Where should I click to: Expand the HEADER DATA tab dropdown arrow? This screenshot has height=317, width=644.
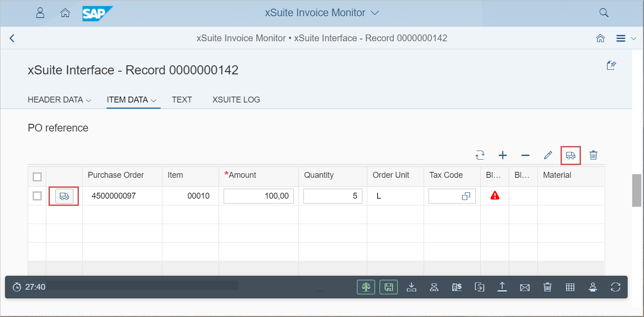[x=88, y=100]
